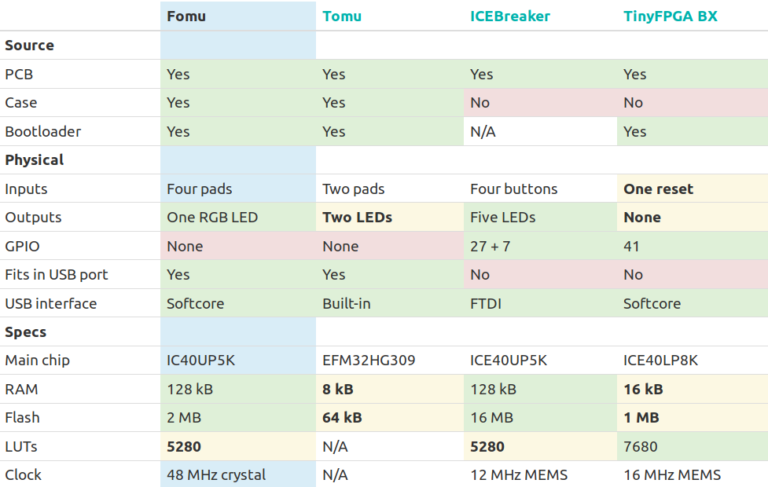Select the "Two LEDs" outputs cell
The image size is (768, 487).
click(x=356, y=217)
